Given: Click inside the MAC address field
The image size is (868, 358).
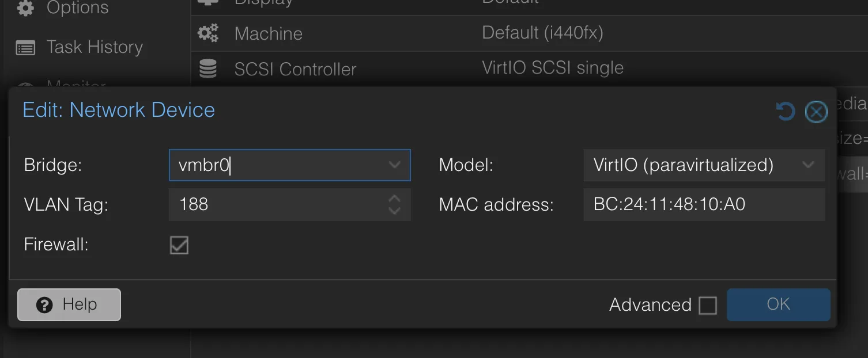Looking at the screenshot, I should click(x=703, y=205).
